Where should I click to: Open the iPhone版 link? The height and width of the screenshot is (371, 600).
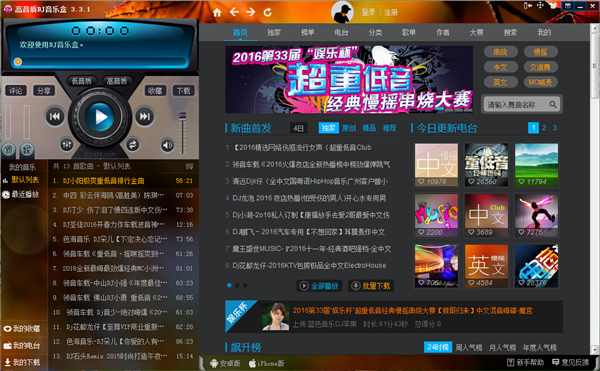pos(267,363)
